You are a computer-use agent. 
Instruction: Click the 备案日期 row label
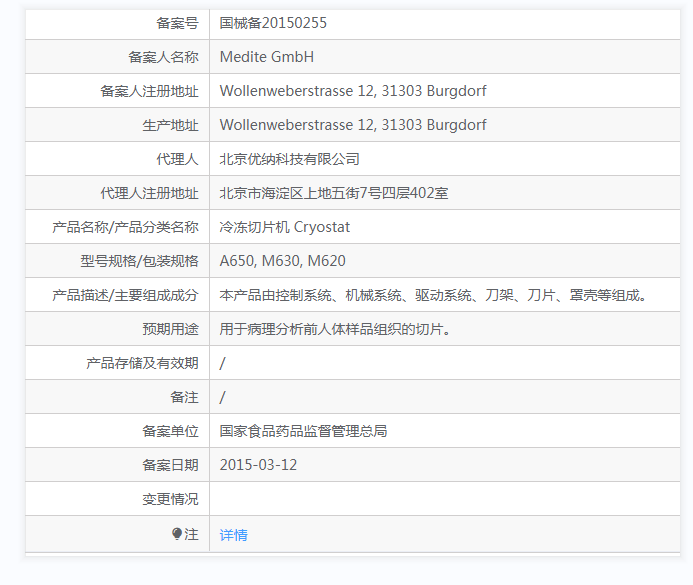(x=170, y=465)
